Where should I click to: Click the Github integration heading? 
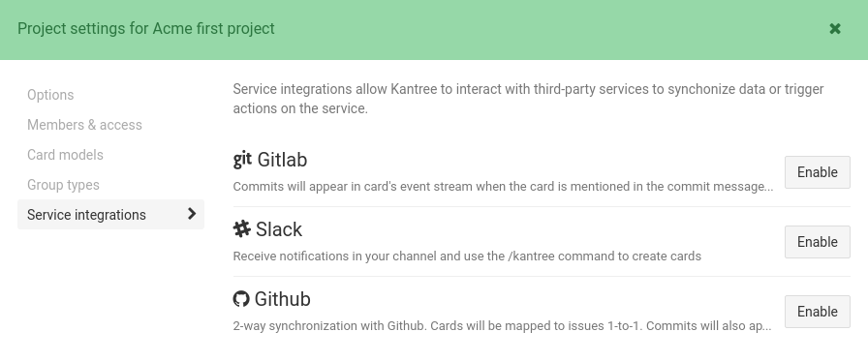[x=282, y=299]
